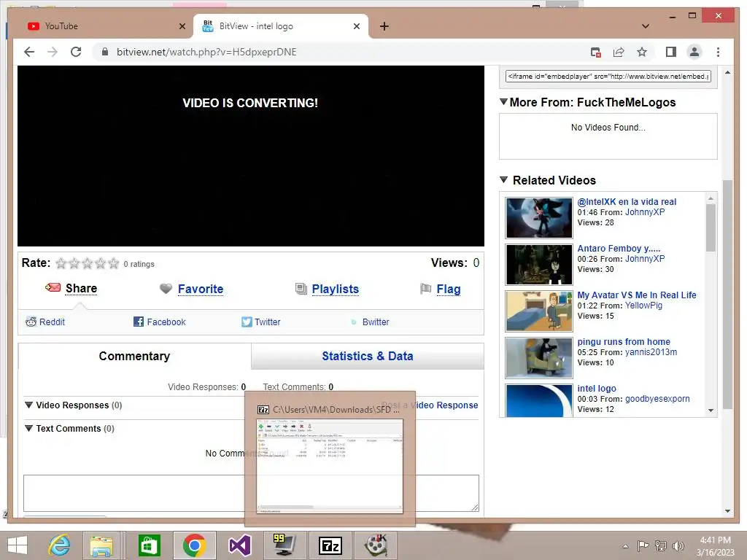The width and height of the screenshot is (747, 560).
Task: Collapse the More From: FuckTheMeLogos section
Action: (x=503, y=102)
